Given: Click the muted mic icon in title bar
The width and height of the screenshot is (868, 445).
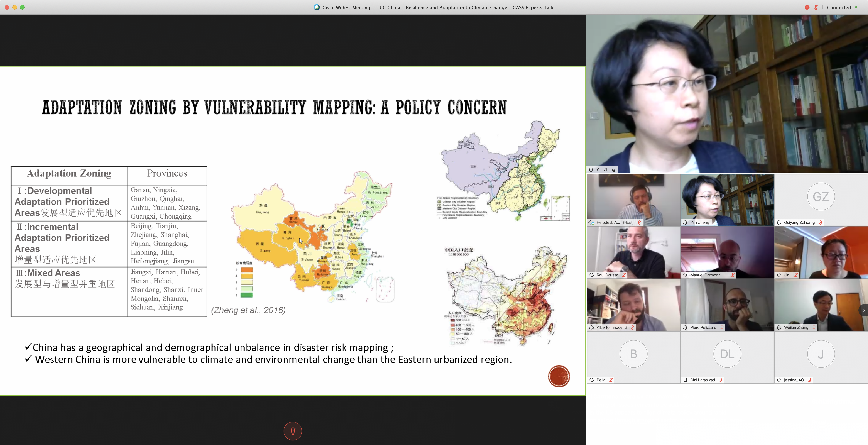Looking at the screenshot, I should tap(816, 7).
